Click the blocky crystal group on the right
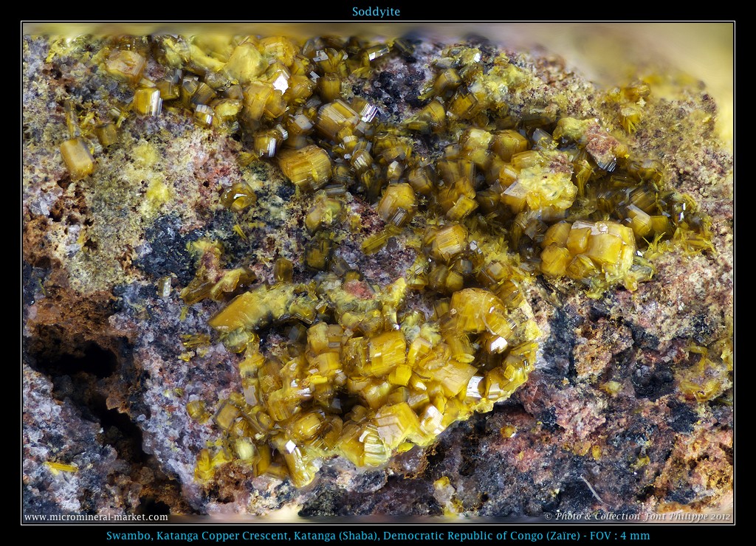Viewport: 756px width, 546px height. point(591,247)
